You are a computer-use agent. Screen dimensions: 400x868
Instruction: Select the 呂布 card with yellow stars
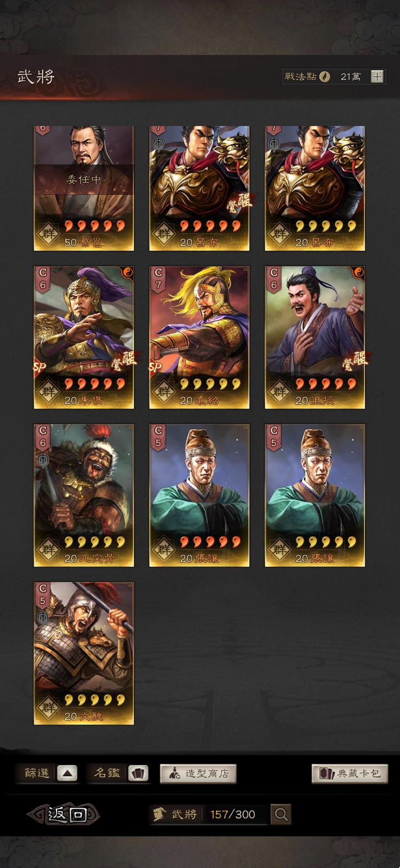(x=315, y=188)
